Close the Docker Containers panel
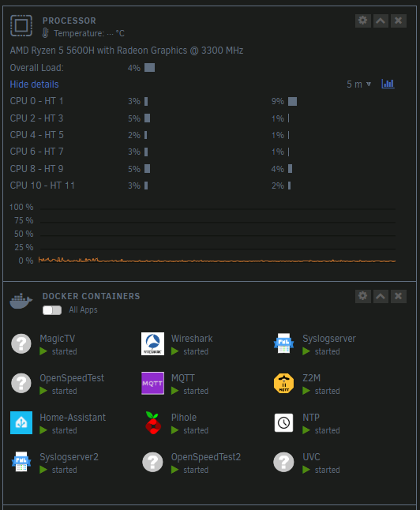The width and height of the screenshot is (420, 510). (398, 296)
